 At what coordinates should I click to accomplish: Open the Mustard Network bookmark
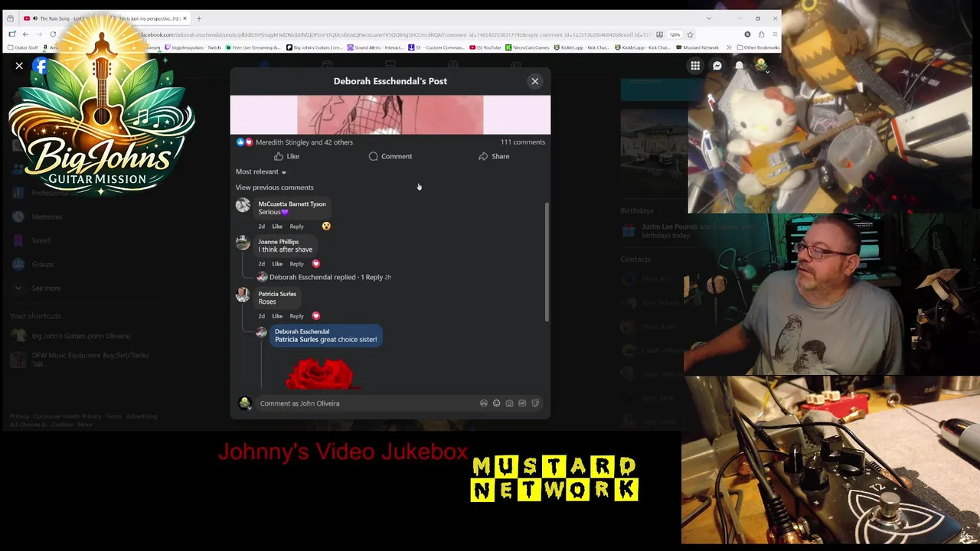pos(697,47)
